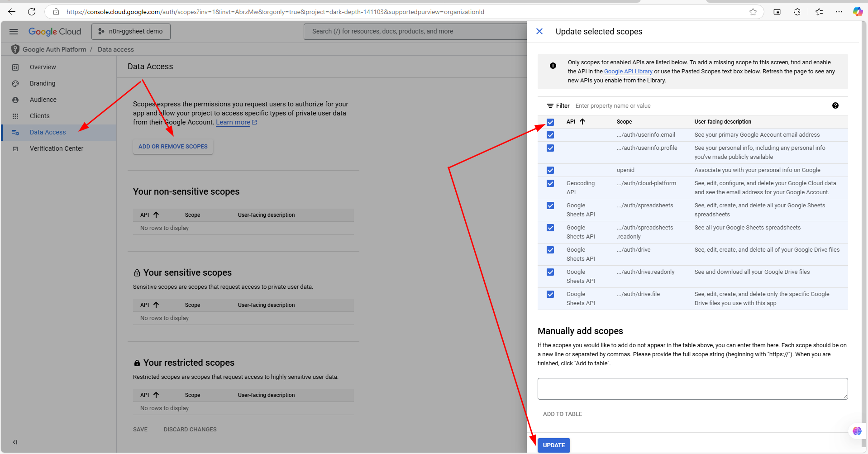Click the Branding palette icon

tap(15, 83)
